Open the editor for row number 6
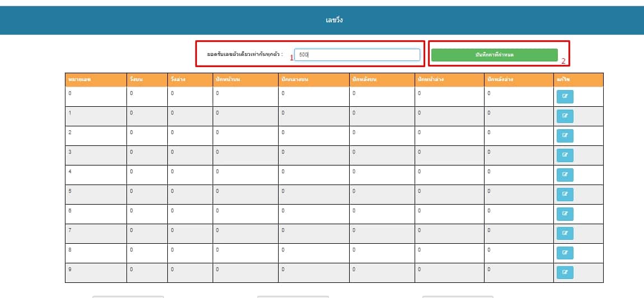The image size is (644, 298). pyautogui.click(x=565, y=214)
